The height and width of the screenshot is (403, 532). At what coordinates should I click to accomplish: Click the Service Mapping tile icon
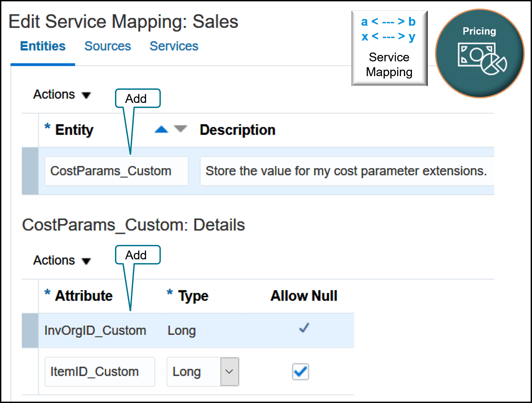pos(389,48)
